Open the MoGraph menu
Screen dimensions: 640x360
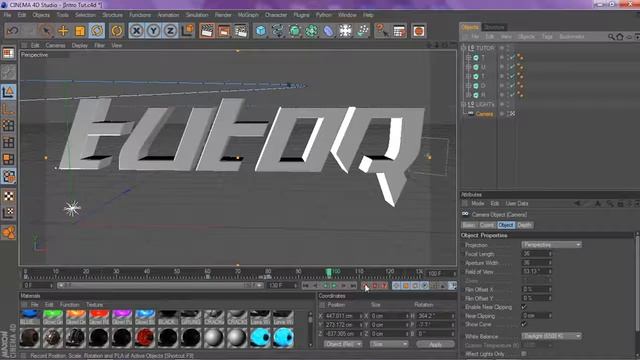pos(248,15)
